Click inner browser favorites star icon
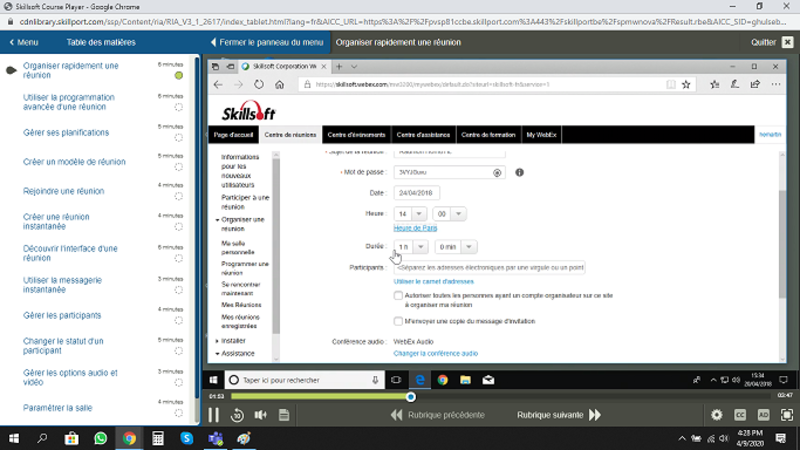 pos(686,85)
